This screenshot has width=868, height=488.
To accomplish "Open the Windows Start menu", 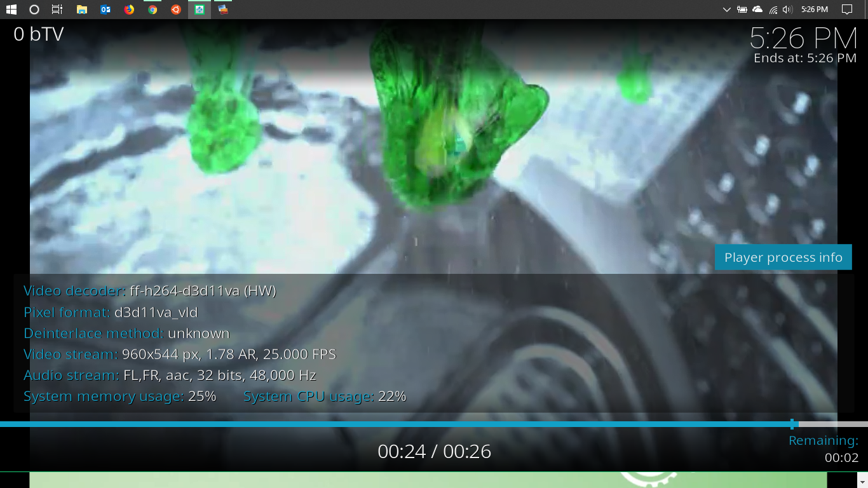I will coord(11,10).
